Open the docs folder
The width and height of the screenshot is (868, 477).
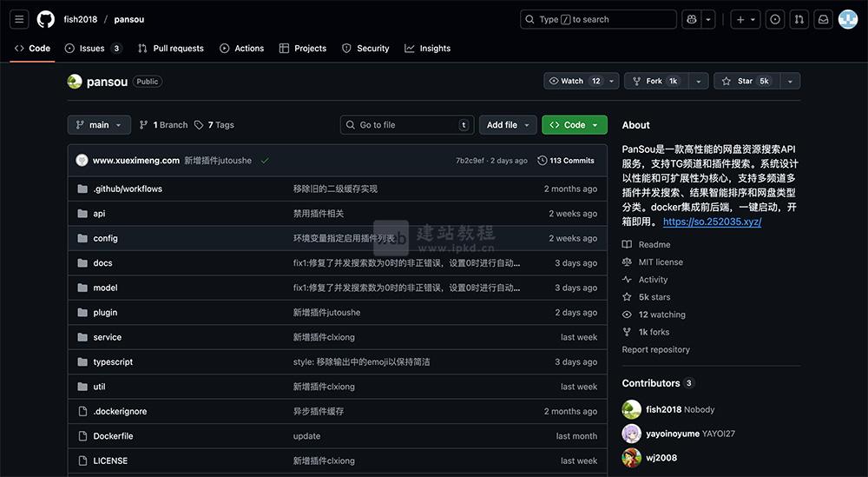coord(102,263)
